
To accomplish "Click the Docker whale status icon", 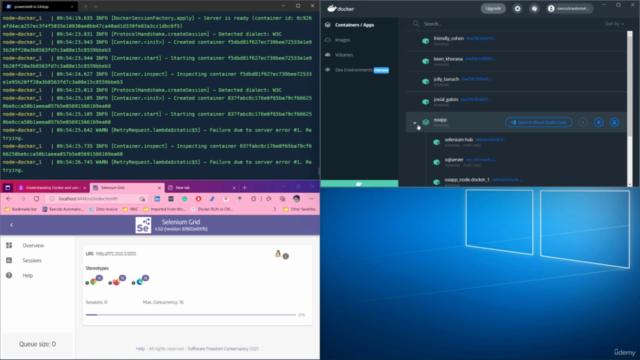I will point(359,184).
